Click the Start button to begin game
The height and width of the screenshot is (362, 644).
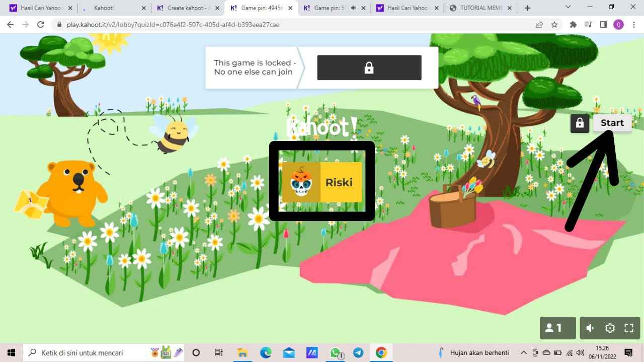tap(612, 123)
